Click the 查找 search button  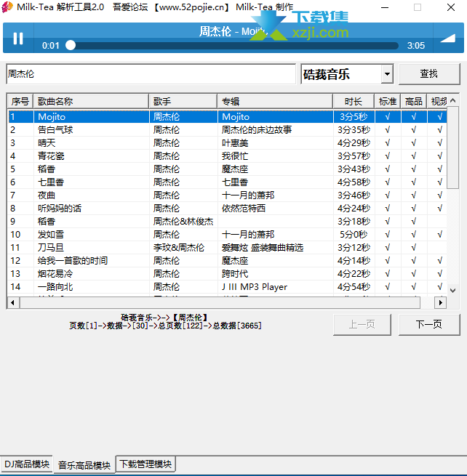[x=429, y=74]
